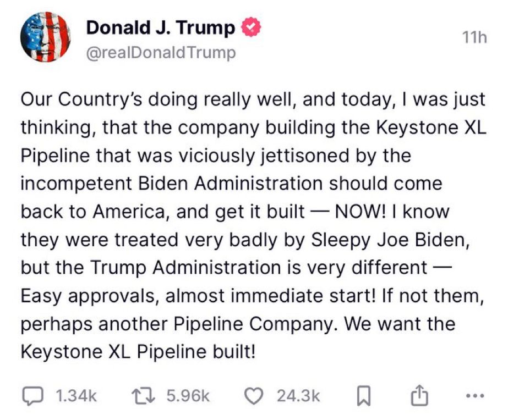The image size is (508, 420).
Task: Click the "Easy approvals" phrase in the post
Action: click(91, 296)
